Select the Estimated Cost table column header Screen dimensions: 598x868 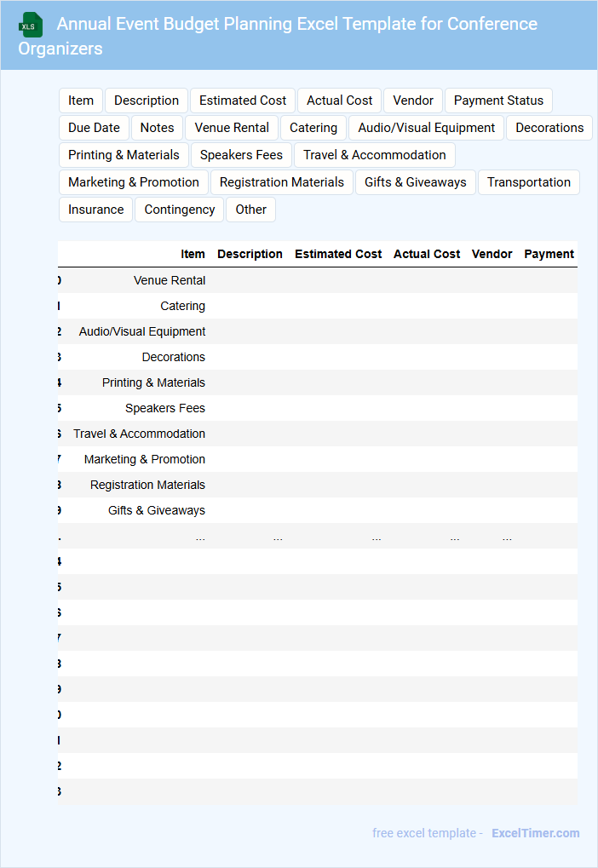coord(338,254)
